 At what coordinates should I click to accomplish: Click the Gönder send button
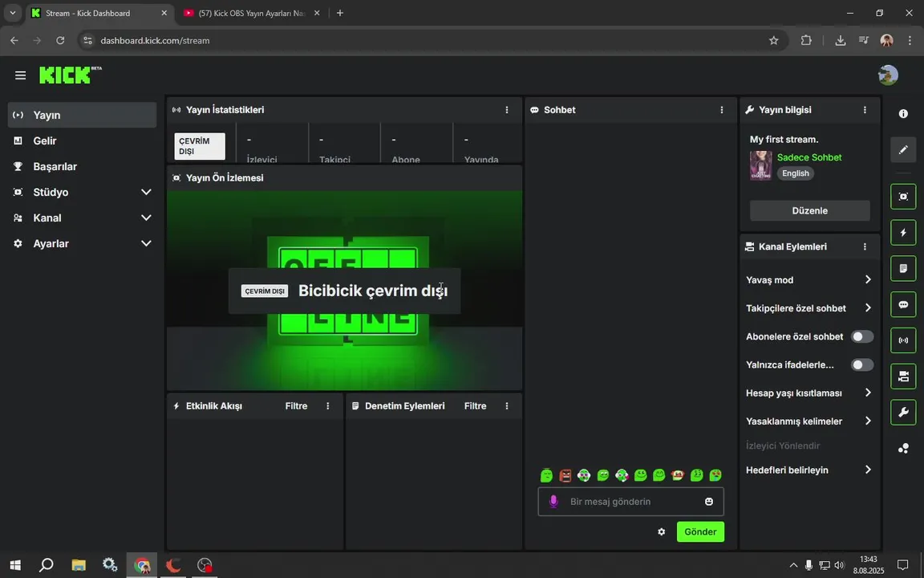tap(700, 531)
